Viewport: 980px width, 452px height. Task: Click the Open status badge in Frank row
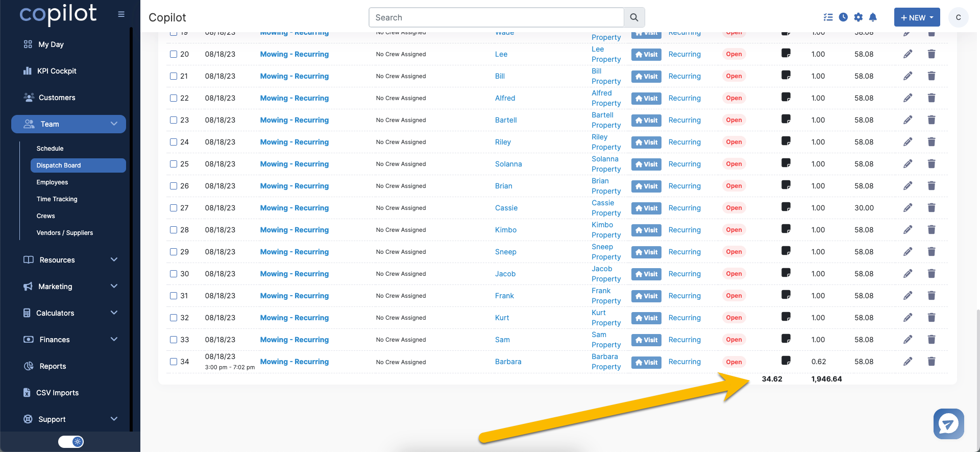pyautogui.click(x=734, y=296)
